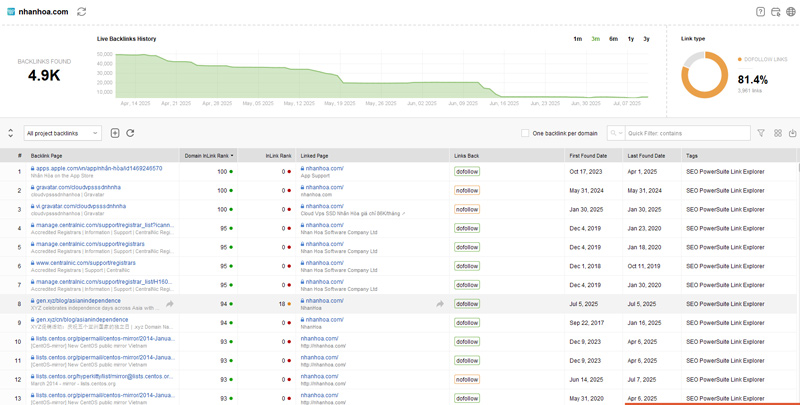The width and height of the screenshot is (800, 405).
Task: Open the filter funnel icon
Action: pos(761,133)
